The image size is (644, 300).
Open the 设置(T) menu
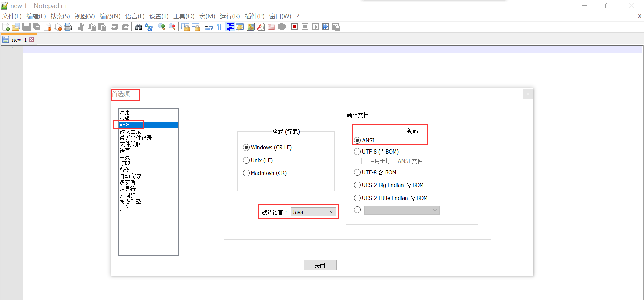coord(159,16)
